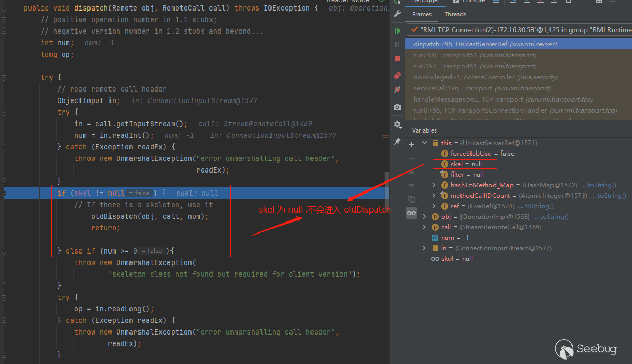Expand the hashToMethod_Map field
Image resolution: width=632 pixels, height=364 pixels.
coord(434,185)
